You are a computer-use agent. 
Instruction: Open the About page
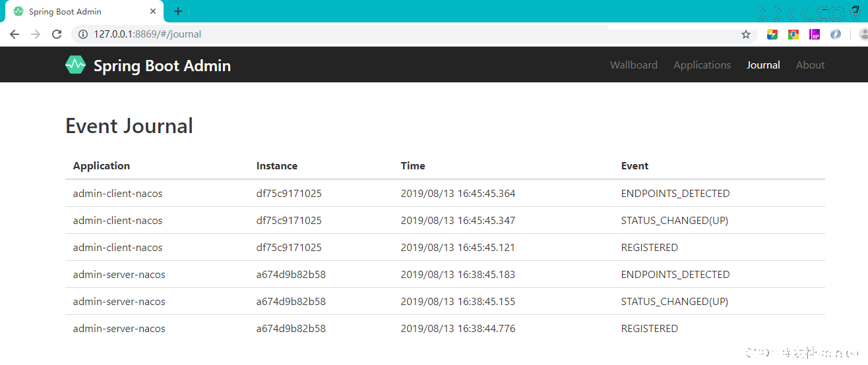coord(810,65)
